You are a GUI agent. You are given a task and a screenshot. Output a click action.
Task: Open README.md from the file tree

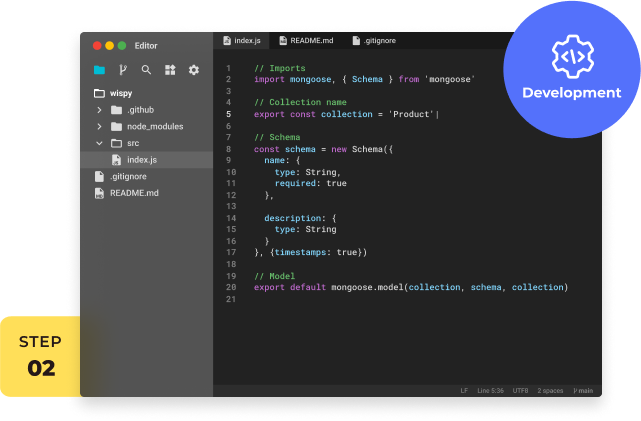tap(133, 193)
